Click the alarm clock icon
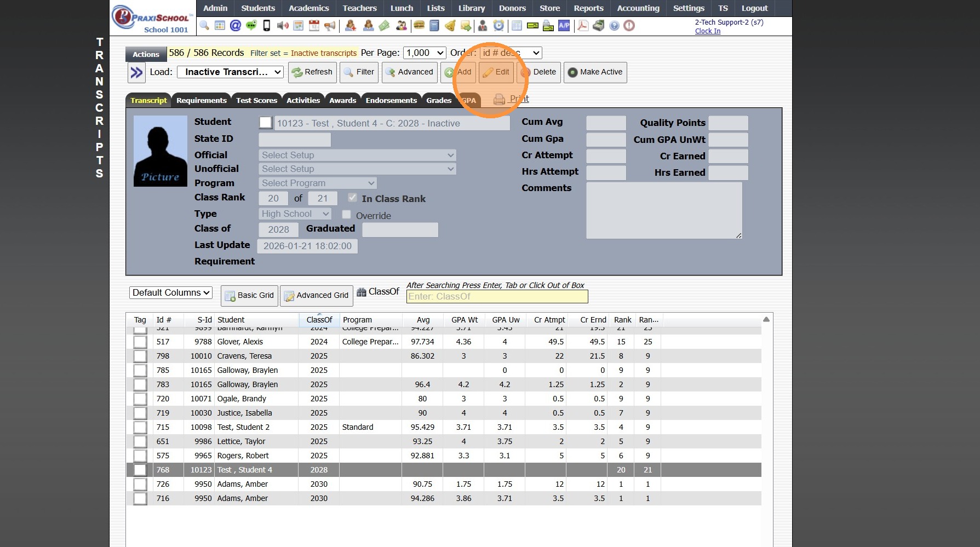Viewport: 980px width, 547px height. pos(498,26)
